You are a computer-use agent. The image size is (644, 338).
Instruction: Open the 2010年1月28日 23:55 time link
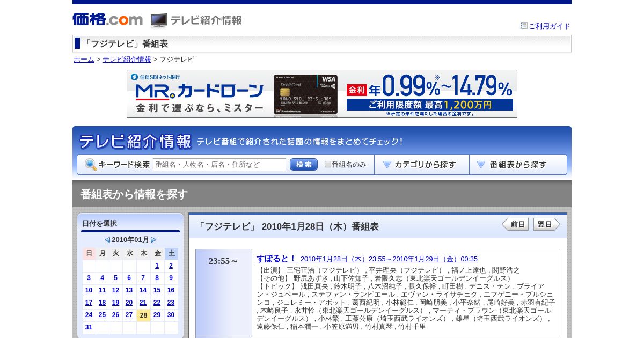click(389, 259)
